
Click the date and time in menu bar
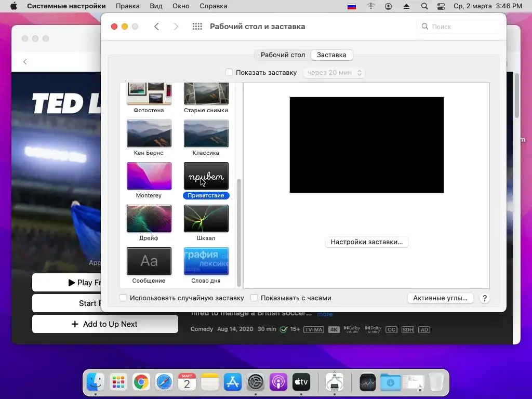coord(487,6)
